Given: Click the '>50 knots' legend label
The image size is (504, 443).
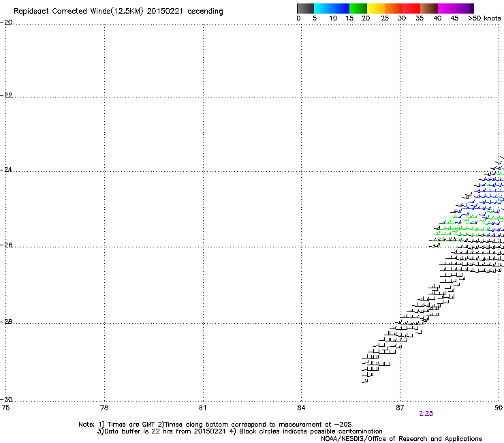Looking at the screenshot, I should click(484, 18).
